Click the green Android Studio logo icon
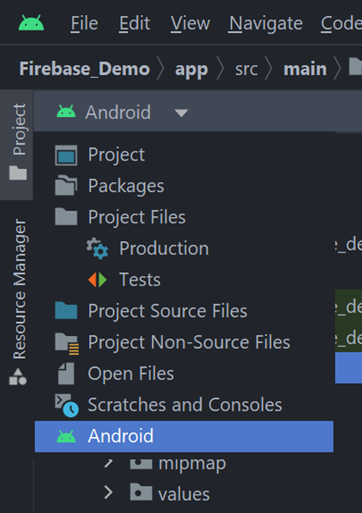 (x=31, y=23)
